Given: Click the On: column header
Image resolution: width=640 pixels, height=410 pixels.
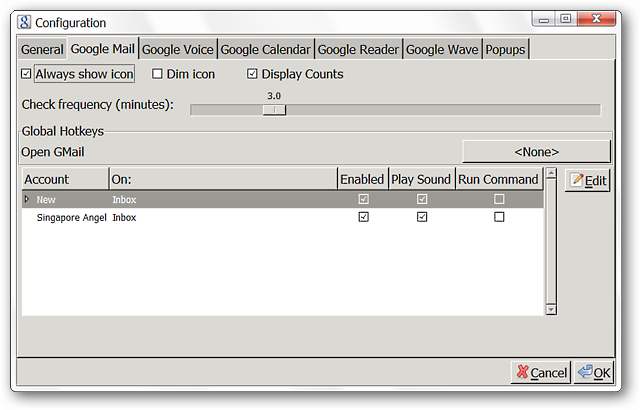Looking at the screenshot, I should [x=223, y=179].
